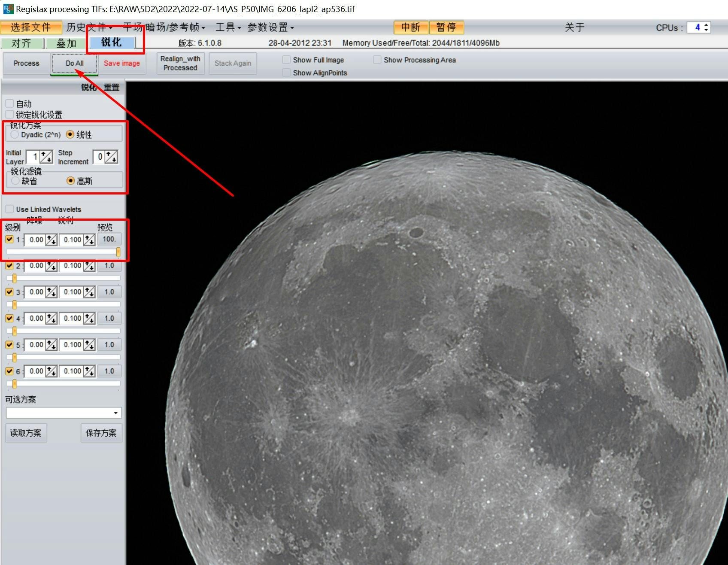The height and width of the screenshot is (565, 728).
Task: Toggle the 自动 automatic checkbox
Action: [x=9, y=103]
